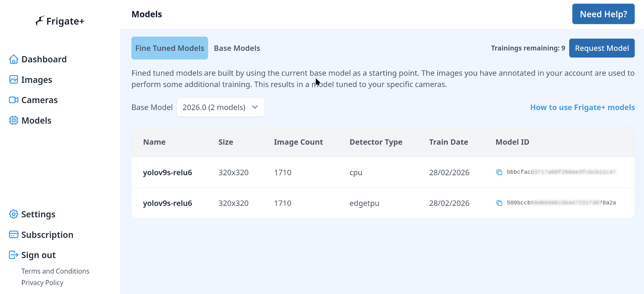644x294 pixels.
Task: Open Settings using the gear icon
Action: [x=14, y=214]
